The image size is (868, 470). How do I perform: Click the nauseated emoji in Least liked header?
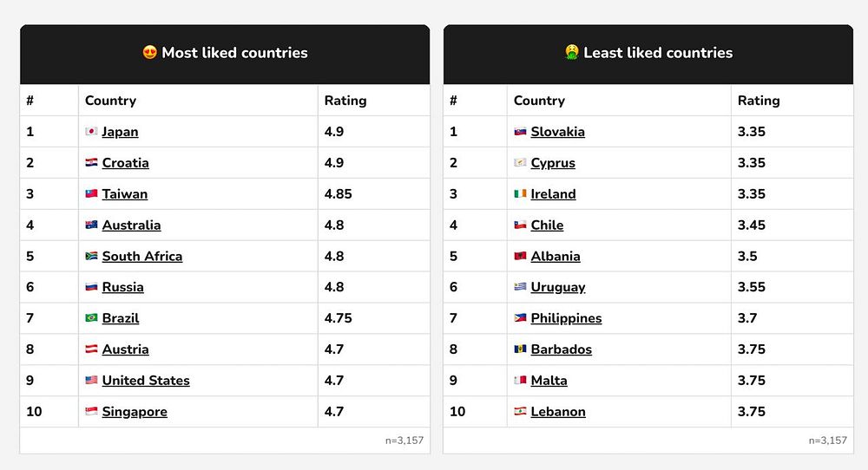tap(572, 53)
